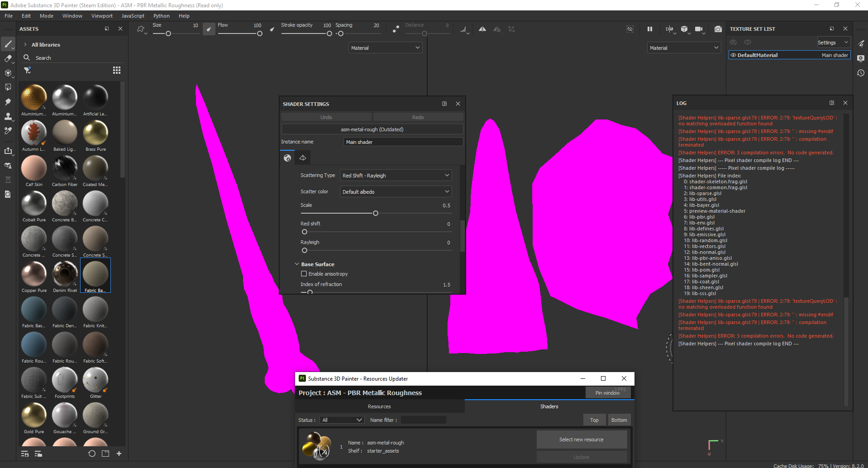This screenshot has height=468, width=868.
Task: Open the Scattering Type dropdown
Action: [395, 175]
